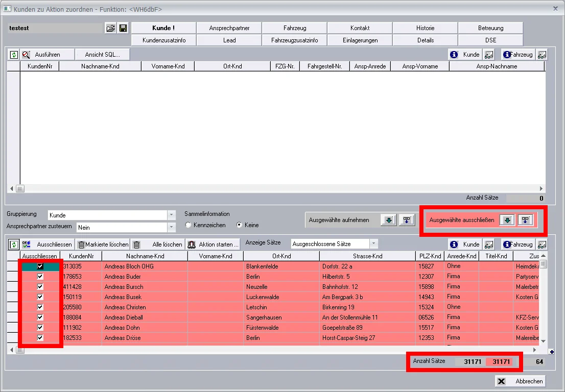565x392 pixels.
Task: Click the Kunde info icon in the top grid toolbar
Action: (454, 54)
